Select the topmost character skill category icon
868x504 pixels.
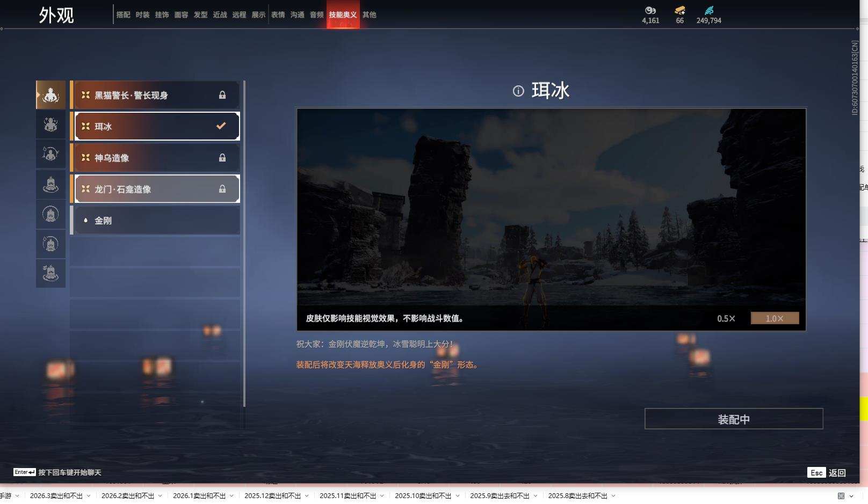pyautogui.click(x=50, y=94)
